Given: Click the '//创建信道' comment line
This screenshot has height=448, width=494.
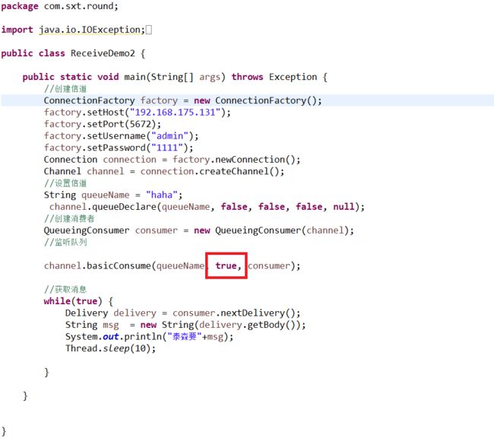Looking at the screenshot, I should pyautogui.click(x=65, y=89).
